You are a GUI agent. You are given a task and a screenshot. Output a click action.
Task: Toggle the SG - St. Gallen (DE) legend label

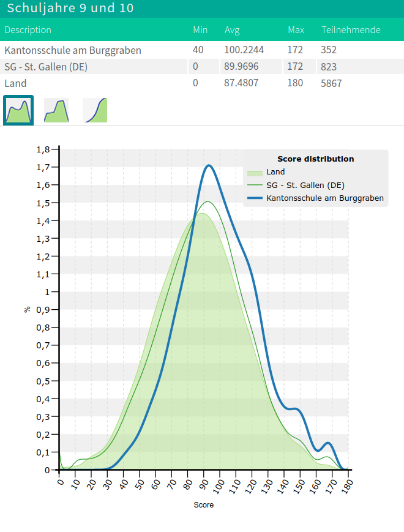(x=305, y=185)
